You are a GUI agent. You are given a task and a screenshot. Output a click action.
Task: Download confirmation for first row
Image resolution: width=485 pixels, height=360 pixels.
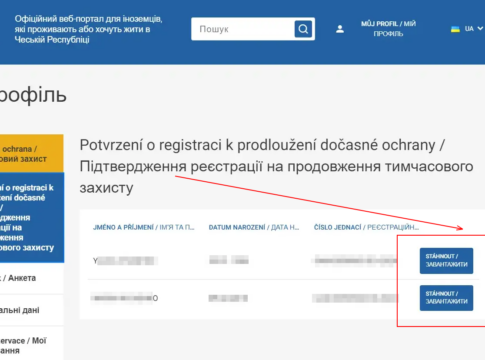point(446,261)
